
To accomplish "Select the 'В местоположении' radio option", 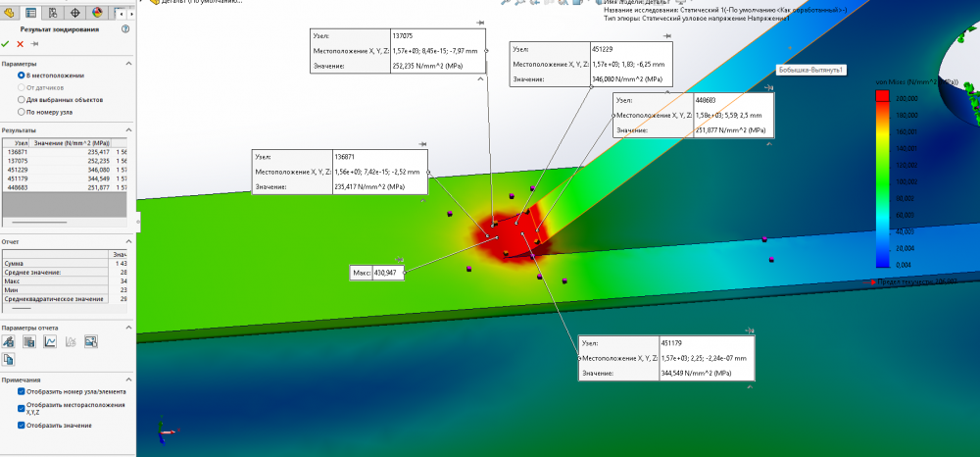I will 22,76.
